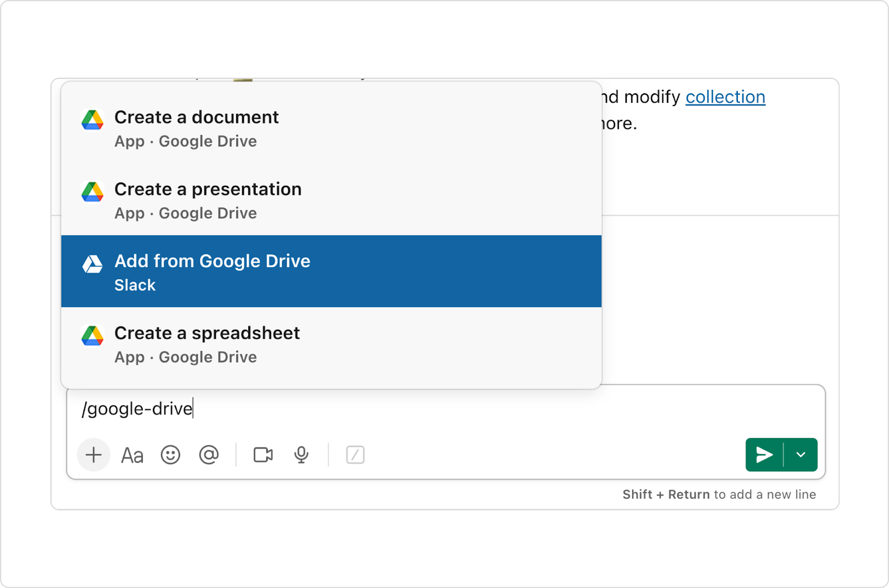
Task: Click App · Google Drive under Create a spreadsheet
Action: [186, 357]
